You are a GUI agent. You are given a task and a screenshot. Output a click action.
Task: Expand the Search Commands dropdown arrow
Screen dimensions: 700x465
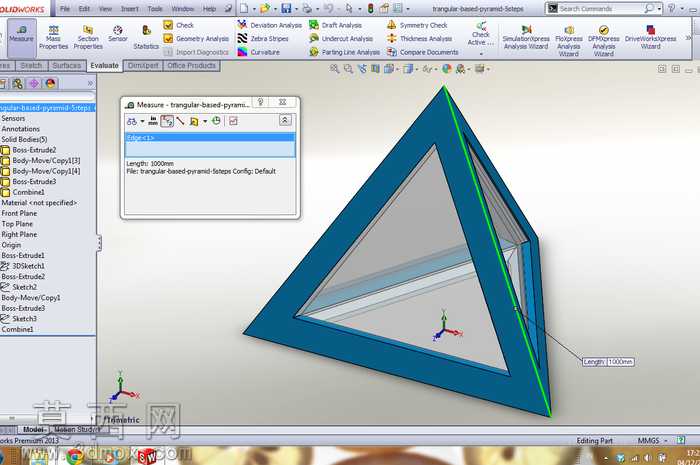(x=659, y=8)
